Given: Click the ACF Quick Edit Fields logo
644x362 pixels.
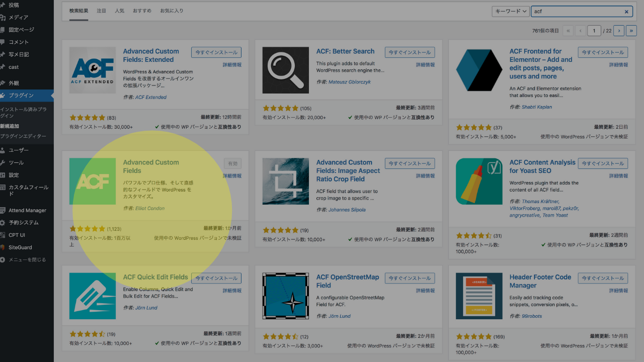Looking at the screenshot, I should pos(93,296).
